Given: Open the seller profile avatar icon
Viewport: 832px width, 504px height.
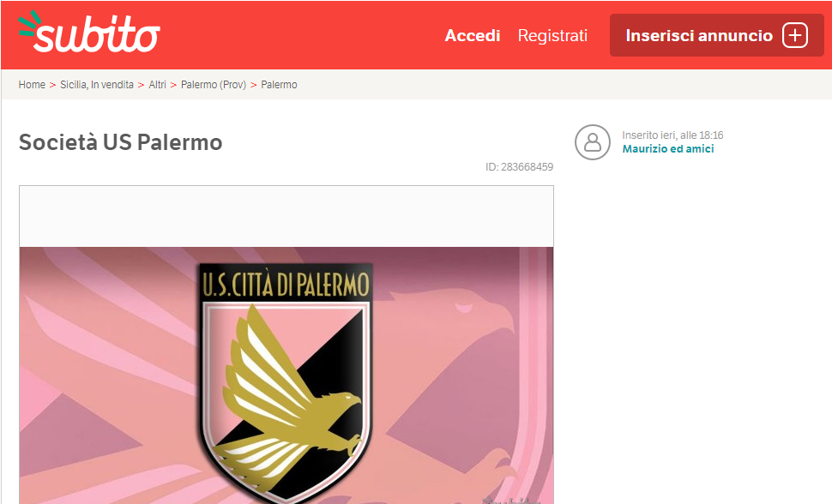Looking at the screenshot, I should [592, 142].
